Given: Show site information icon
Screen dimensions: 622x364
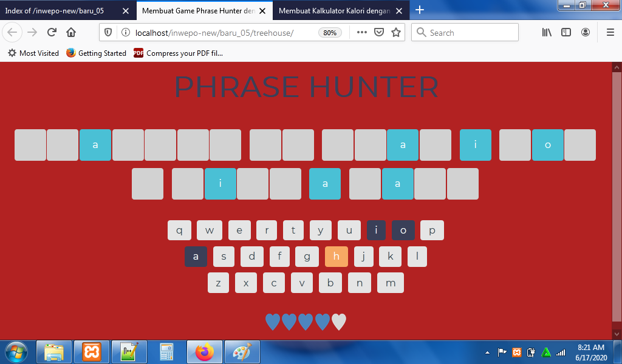Looking at the screenshot, I should tap(125, 33).
